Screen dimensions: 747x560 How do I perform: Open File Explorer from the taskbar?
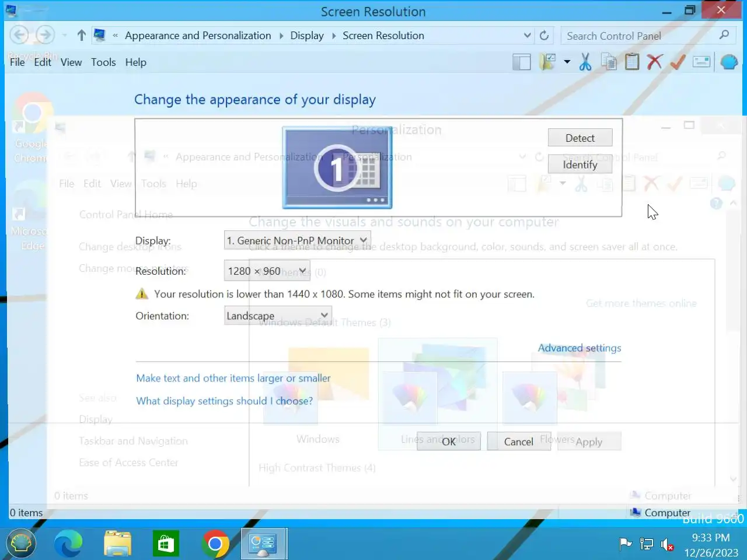point(118,544)
